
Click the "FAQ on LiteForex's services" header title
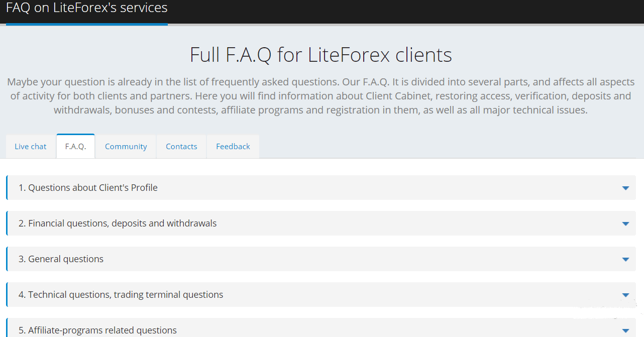[86, 8]
